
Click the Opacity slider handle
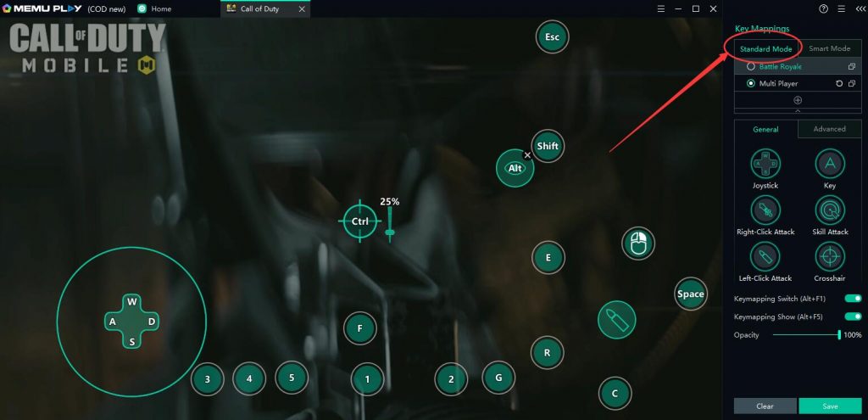click(839, 335)
